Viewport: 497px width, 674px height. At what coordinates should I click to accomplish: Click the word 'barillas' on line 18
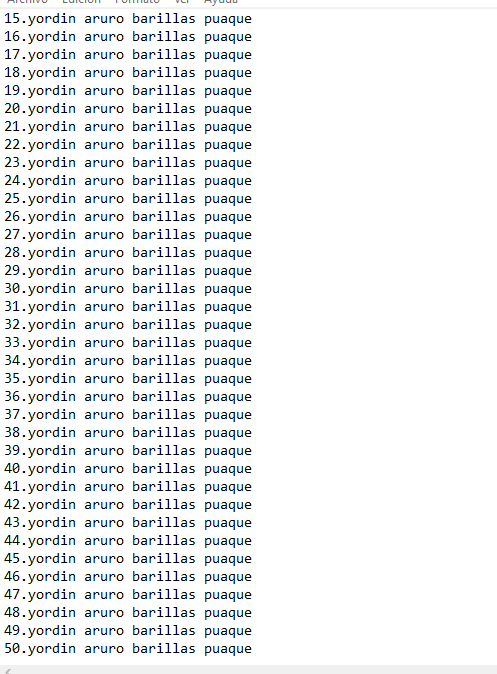click(164, 73)
